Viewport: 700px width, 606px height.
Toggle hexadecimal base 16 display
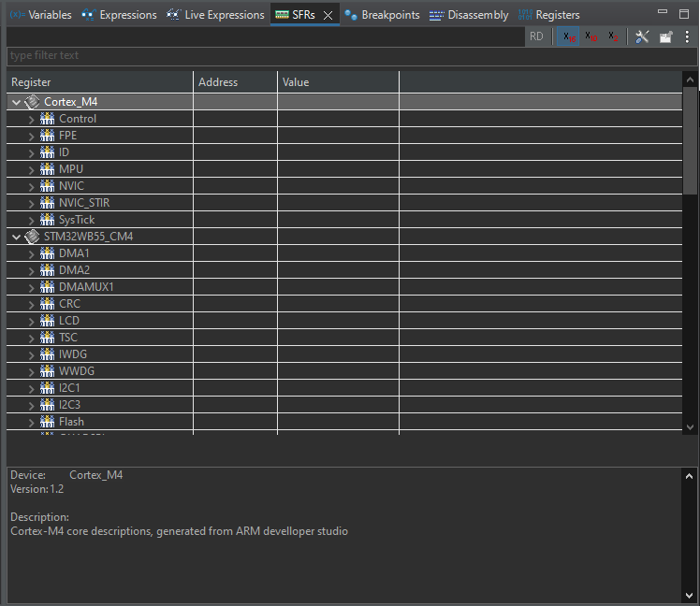(568, 36)
